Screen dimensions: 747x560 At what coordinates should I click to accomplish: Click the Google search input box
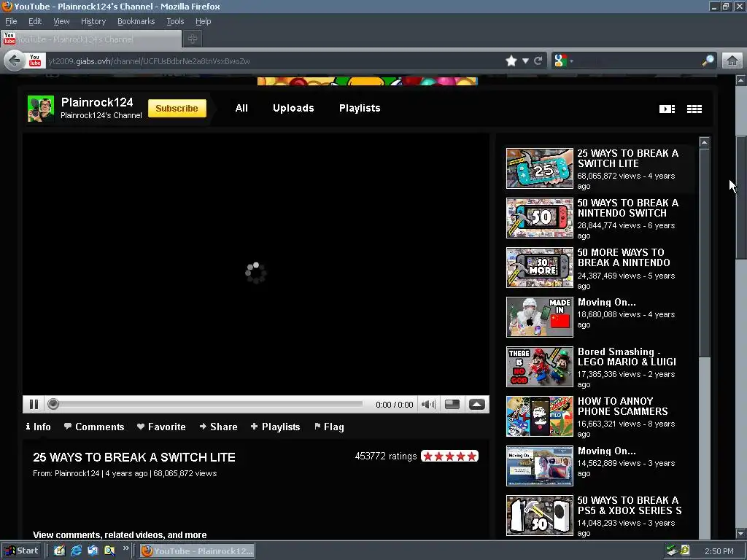click(638, 61)
